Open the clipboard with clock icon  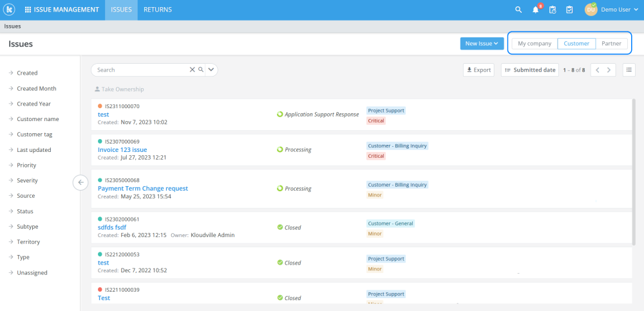pos(552,10)
